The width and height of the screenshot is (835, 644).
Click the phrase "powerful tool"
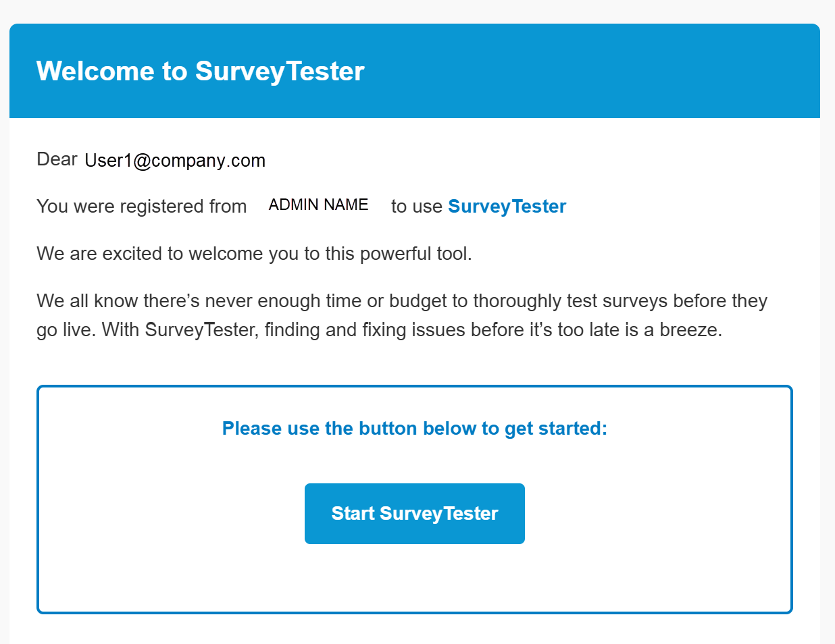point(415,254)
